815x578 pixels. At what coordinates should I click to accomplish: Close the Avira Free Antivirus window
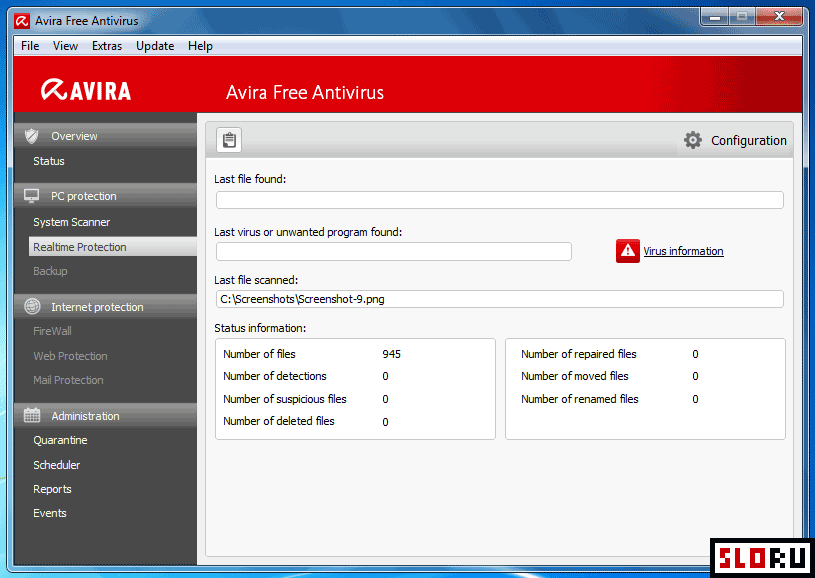pyautogui.click(x=779, y=17)
